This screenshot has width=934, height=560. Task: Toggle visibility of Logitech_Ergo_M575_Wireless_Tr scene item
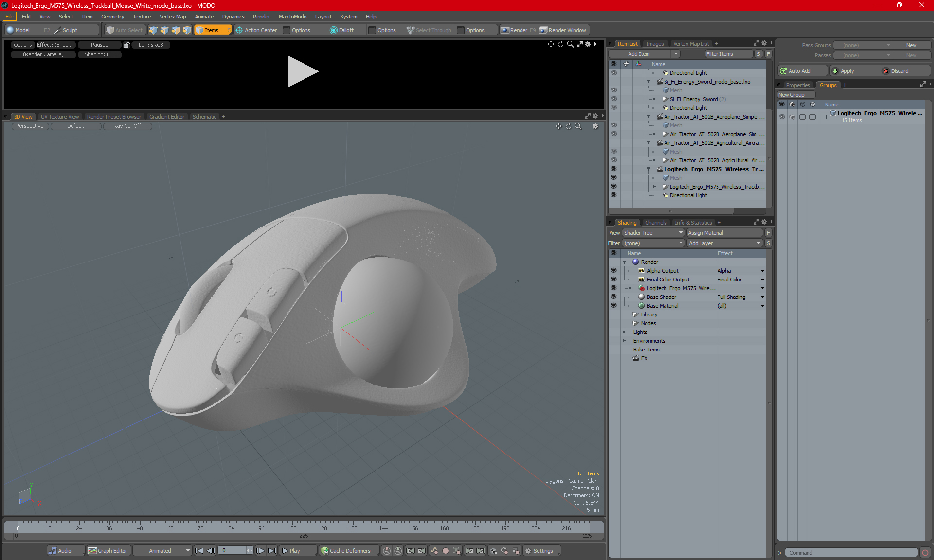pyautogui.click(x=613, y=169)
